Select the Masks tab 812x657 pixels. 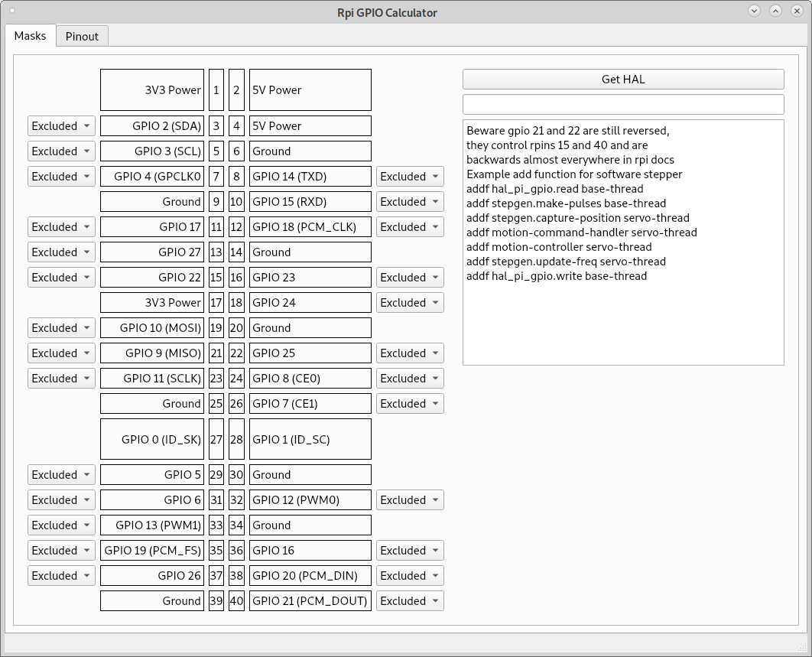(30, 36)
